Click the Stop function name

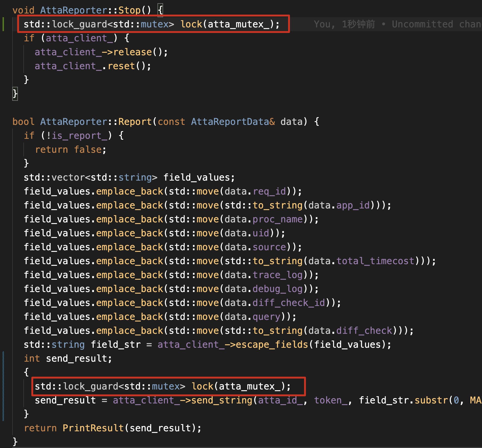click(129, 10)
